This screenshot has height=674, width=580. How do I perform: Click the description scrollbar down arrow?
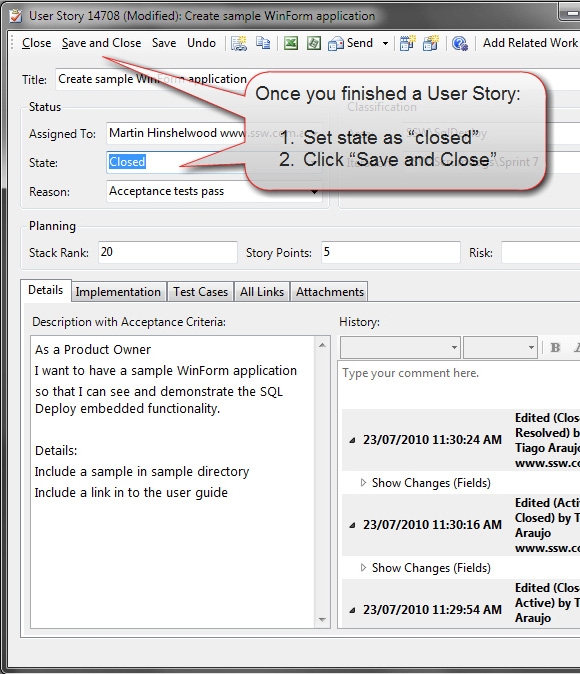(x=322, y=619)
